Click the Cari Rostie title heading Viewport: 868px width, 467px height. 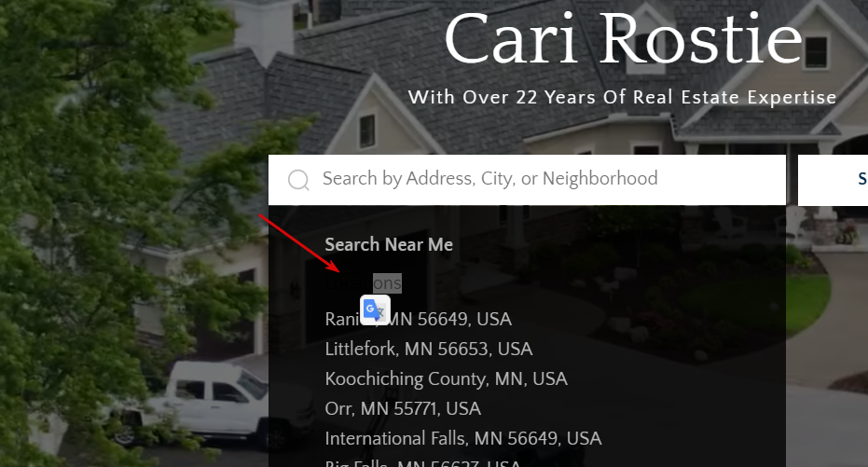tap(624, 39)
